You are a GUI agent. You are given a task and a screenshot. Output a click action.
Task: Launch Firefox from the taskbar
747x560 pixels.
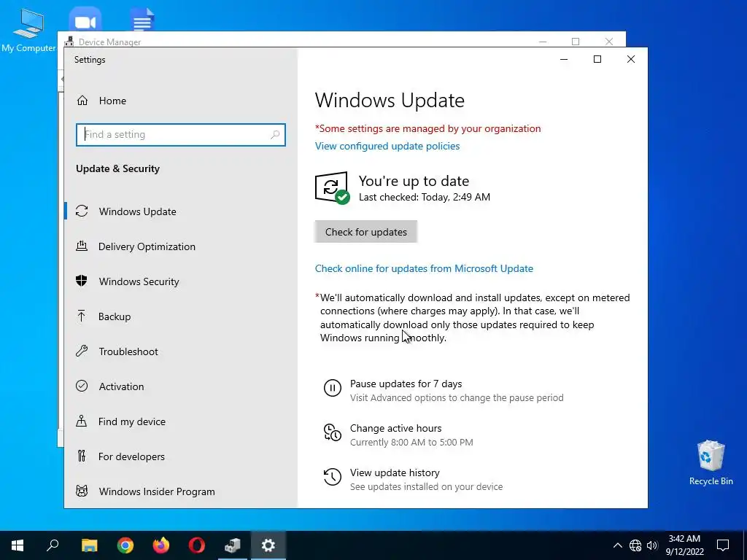tap(161, 545)
